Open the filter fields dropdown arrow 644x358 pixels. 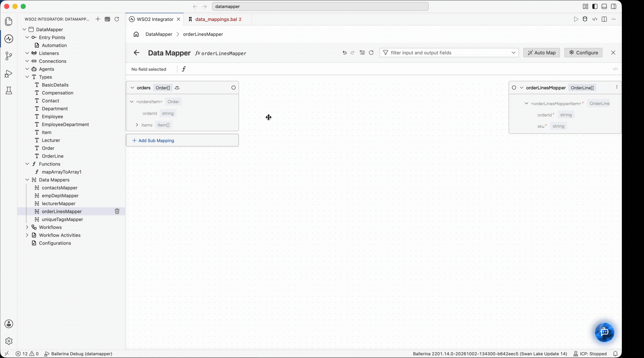(x=514, y=53)
